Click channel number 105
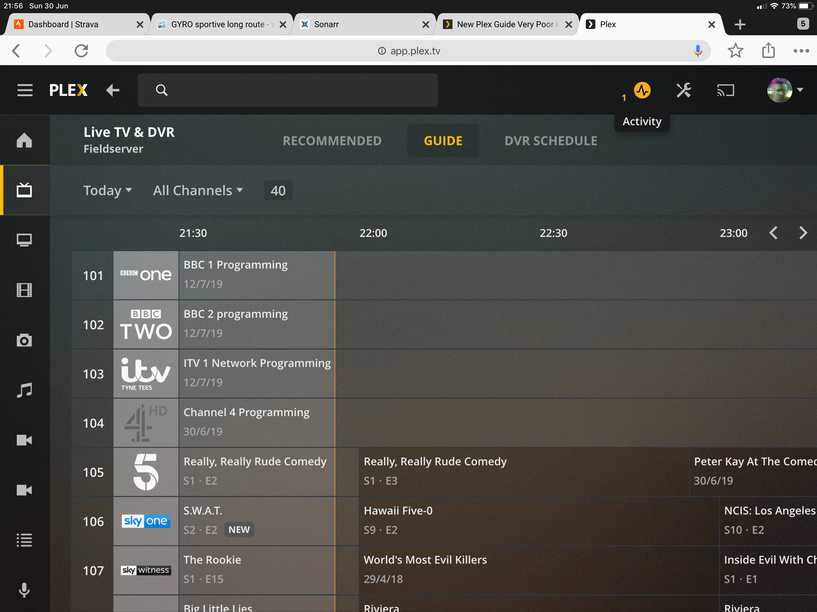Viewport: 817px width, 612px height. [93, 472]
